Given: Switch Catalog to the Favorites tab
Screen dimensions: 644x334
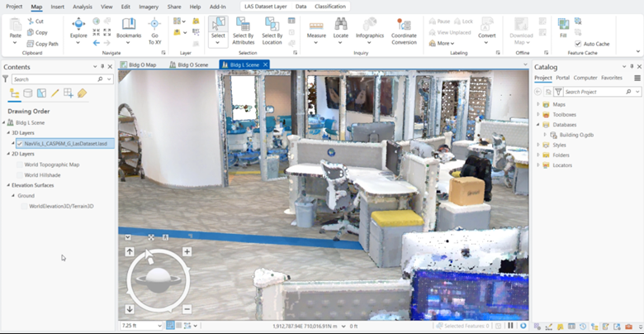Looking at the screenshot, I should [612, 78].
